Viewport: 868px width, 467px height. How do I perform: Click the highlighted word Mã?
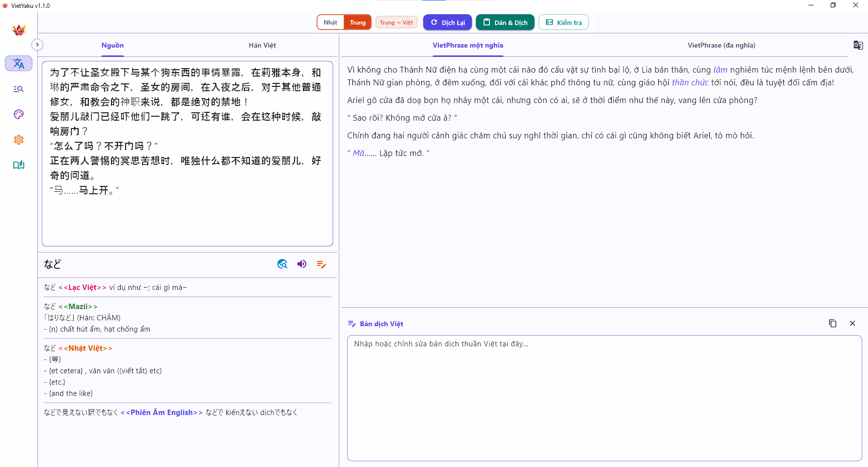click(x=358, y=153)
